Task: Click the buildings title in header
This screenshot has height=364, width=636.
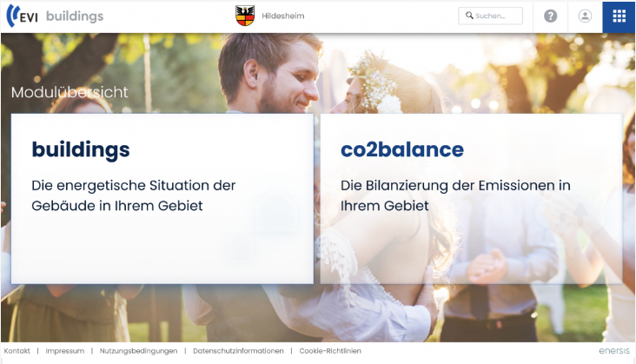Action: point(75,17)
